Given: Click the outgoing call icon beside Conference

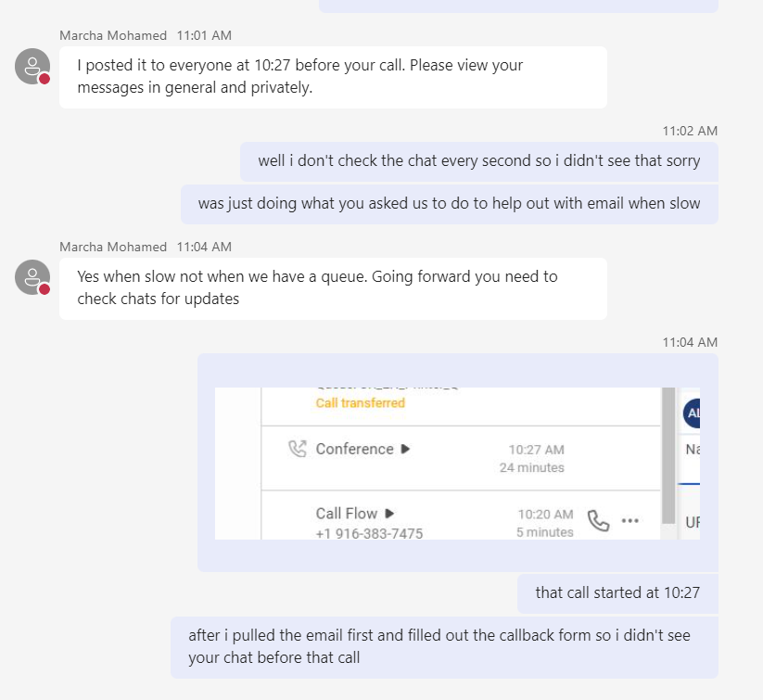Looking at the screenshot, I should 297,449.
